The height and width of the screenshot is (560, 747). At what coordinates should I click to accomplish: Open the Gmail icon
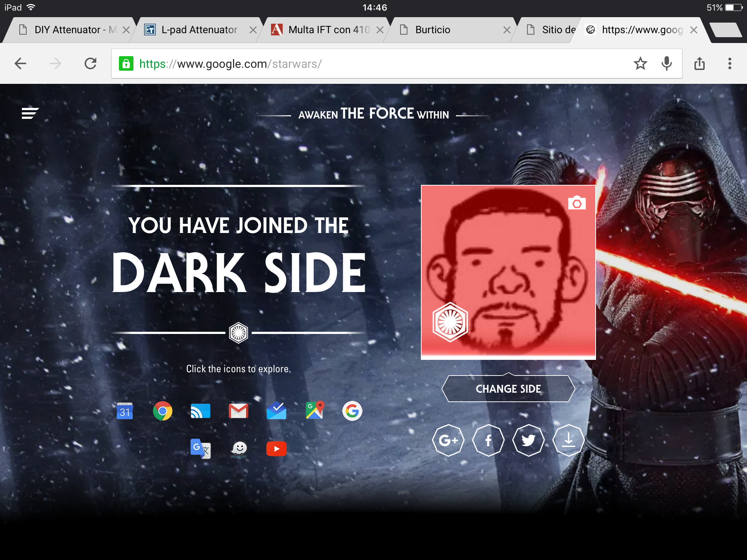click(x=239, y=411)
